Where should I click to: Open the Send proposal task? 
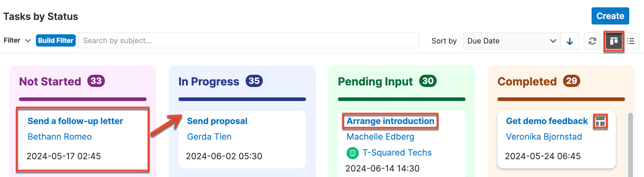click(217, 121)
